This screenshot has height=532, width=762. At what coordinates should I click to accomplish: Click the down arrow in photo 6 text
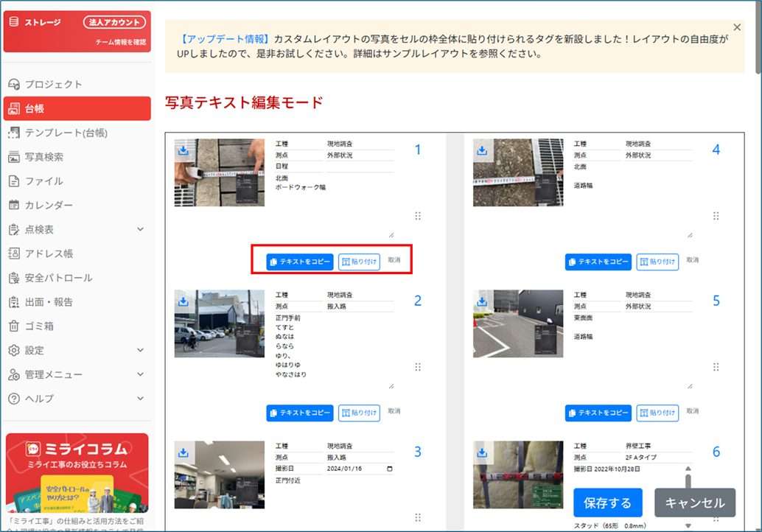pos(688,525)
